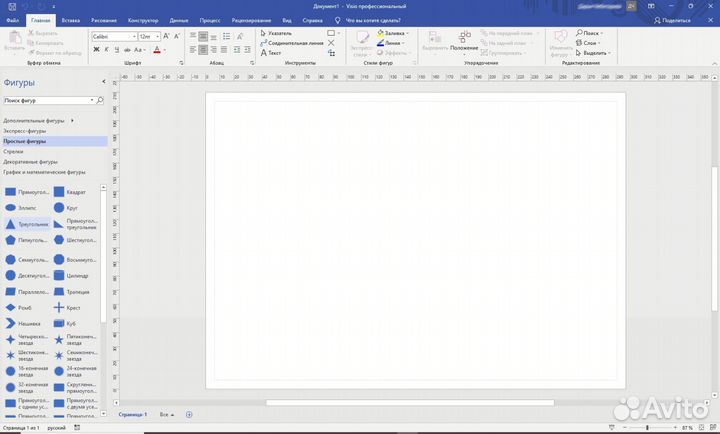Select the Parallelogram shape
720x434 pixels.
(27, 292)
